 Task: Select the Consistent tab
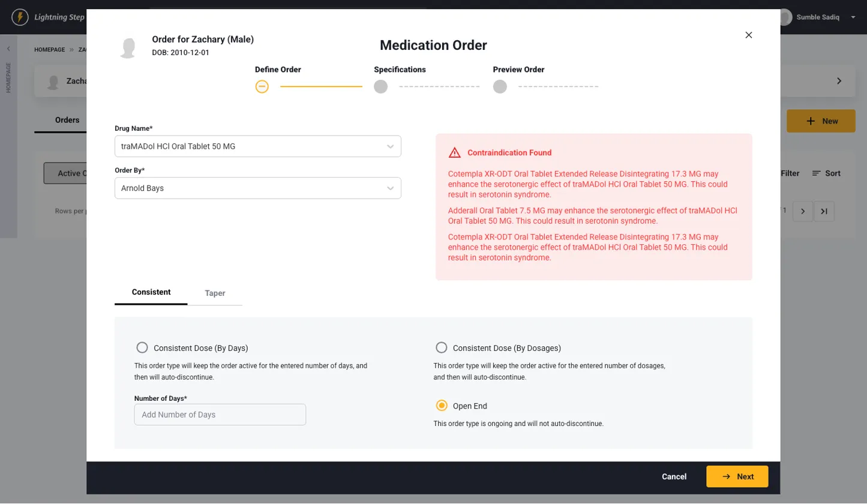[151, 292]
